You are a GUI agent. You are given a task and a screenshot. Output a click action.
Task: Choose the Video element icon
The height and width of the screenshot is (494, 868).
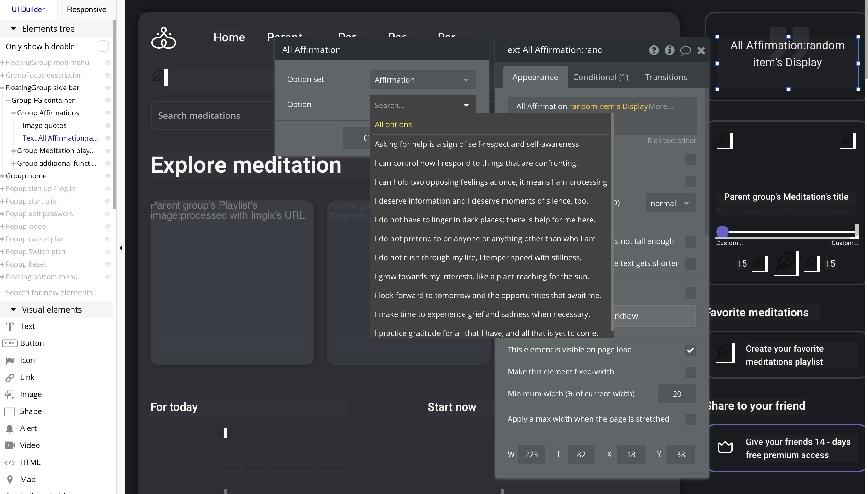click(x=10, y=445)
